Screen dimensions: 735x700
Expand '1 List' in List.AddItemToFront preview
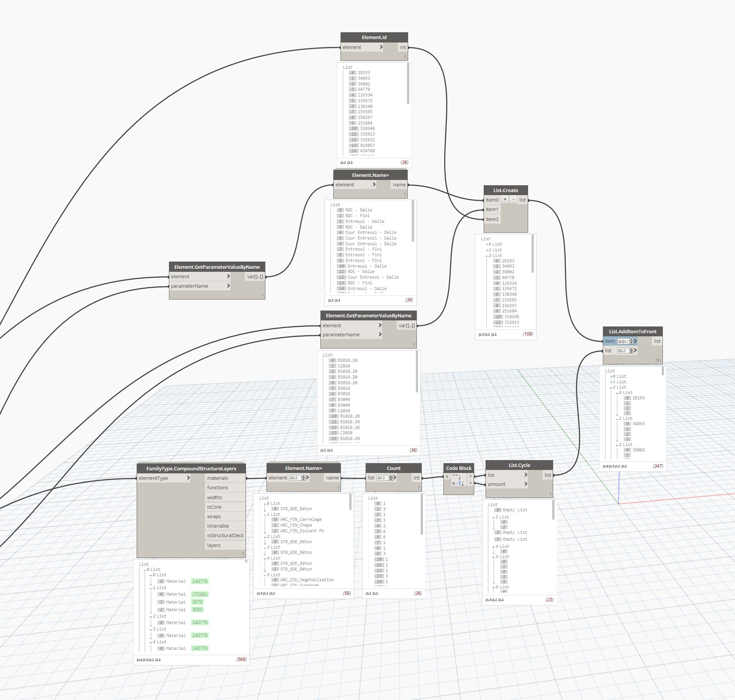tap(612, 382)
